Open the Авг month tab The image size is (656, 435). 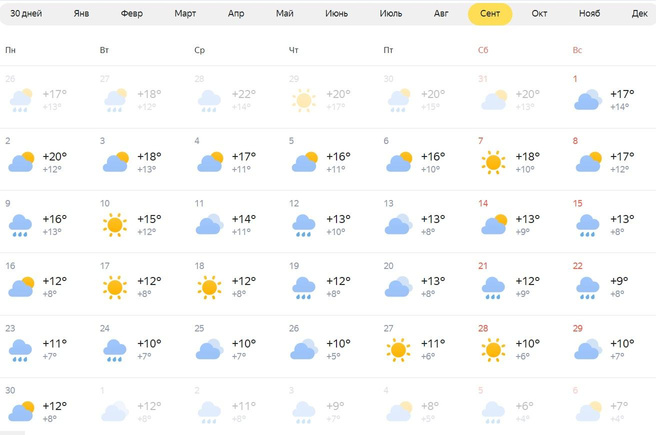[441, 14]
